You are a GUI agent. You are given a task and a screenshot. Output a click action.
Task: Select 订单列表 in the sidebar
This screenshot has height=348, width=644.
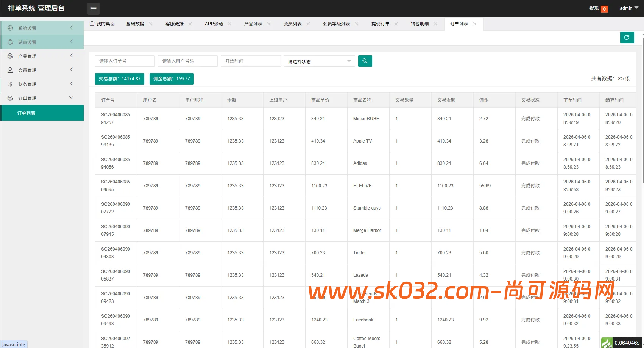click(x=42, y=113)
